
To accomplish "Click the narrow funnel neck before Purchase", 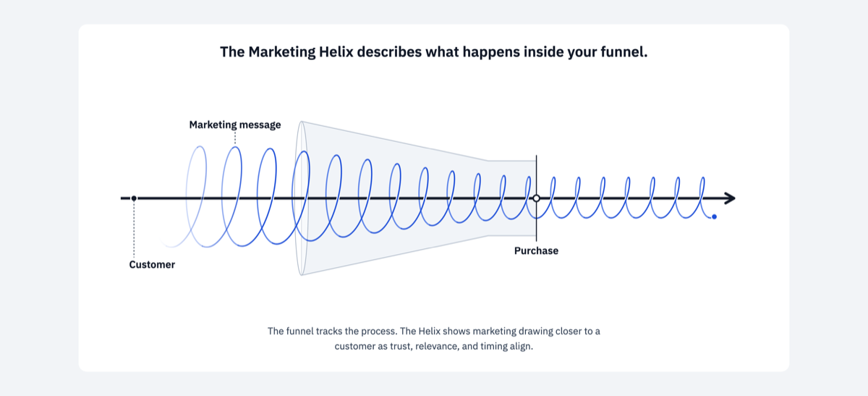I will point(512,198).
